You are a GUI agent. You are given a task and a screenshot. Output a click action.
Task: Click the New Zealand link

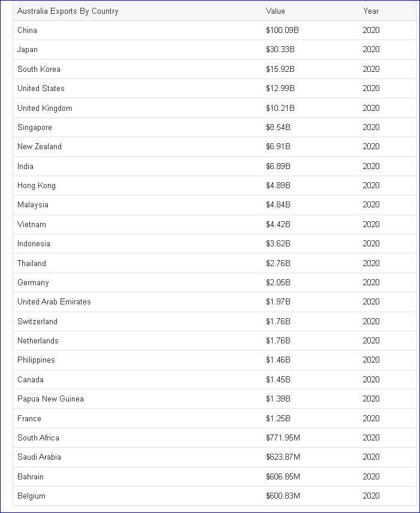click(x=40, y=146)
